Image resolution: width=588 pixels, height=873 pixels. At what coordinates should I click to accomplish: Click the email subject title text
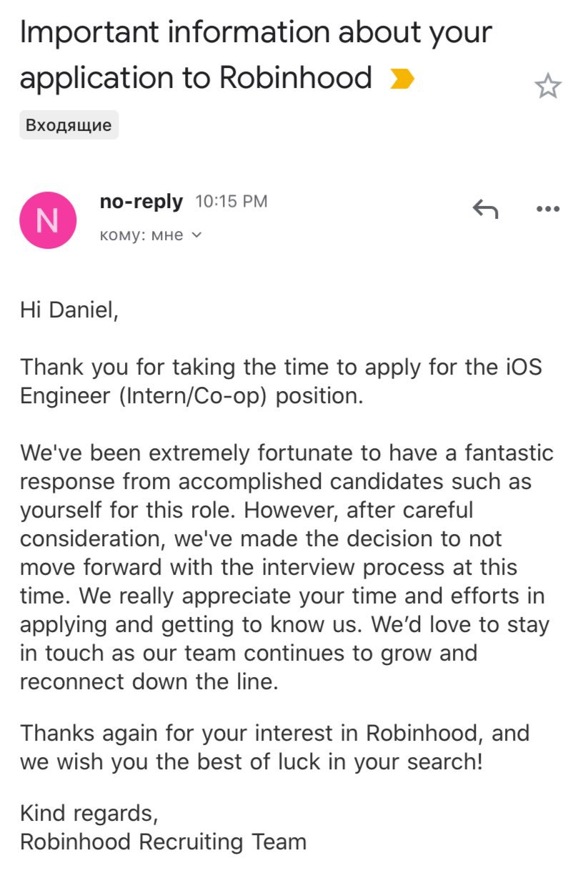tap(256, 55)
